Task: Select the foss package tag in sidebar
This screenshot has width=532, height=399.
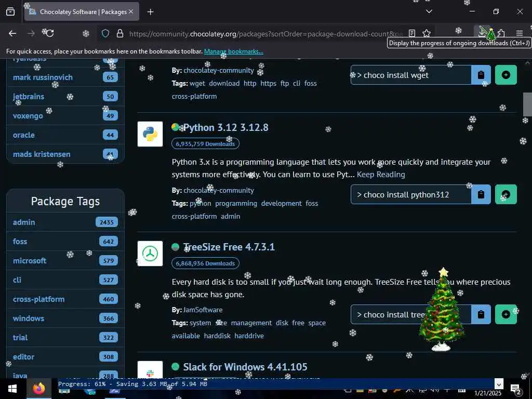Action: click(65, 242)
